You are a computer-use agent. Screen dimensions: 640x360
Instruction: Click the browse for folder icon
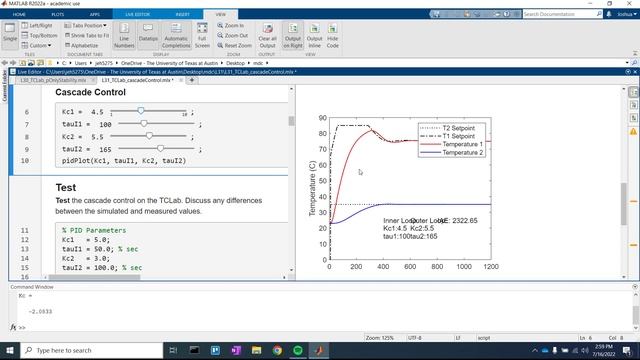coord(31,63)
